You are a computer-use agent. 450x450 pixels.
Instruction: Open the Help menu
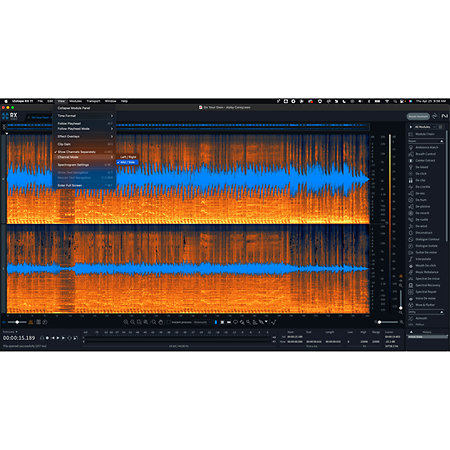(124, 101)
